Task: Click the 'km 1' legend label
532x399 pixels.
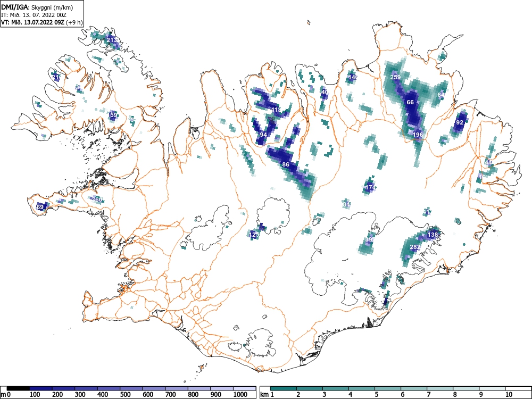Action: coord(267,394)
